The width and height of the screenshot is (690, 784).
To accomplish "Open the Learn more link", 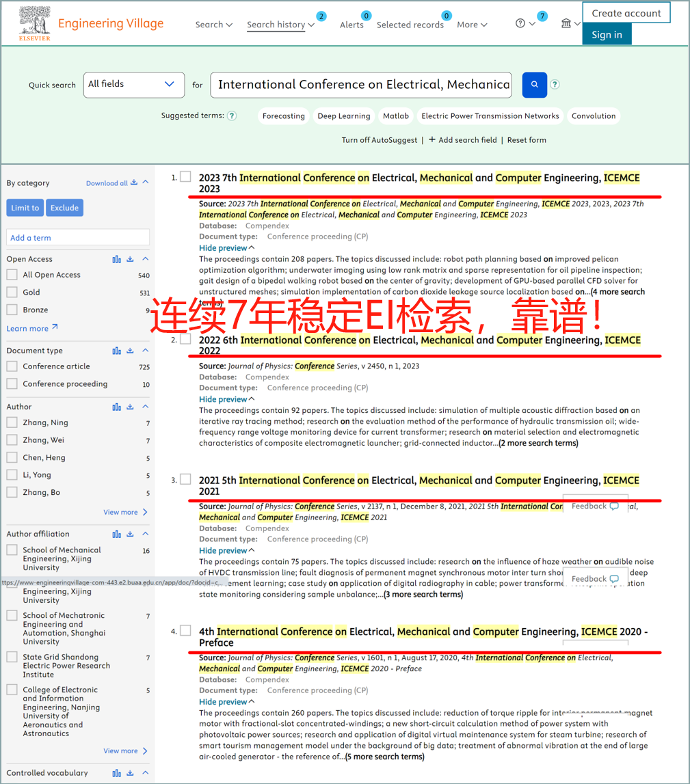I will (32, 329).
